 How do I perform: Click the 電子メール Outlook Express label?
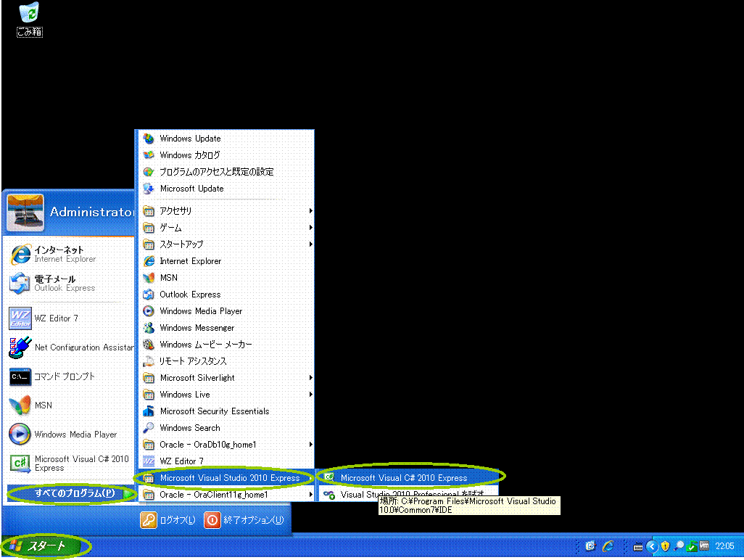pyautogui.click(x=65, y=284)
